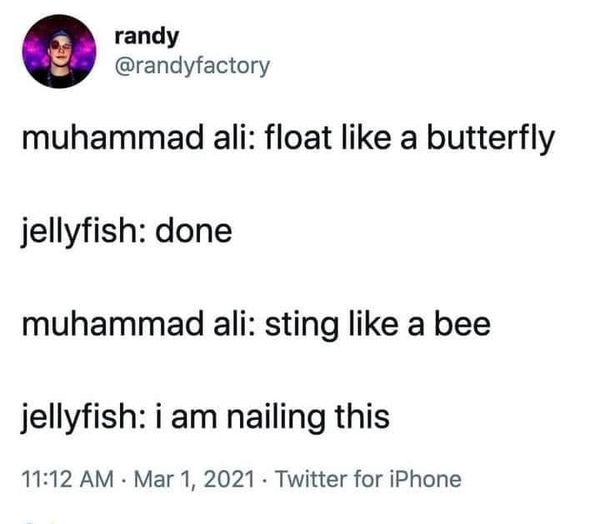600x524 pixels.
Task: Open the @randyfactory handle
Action: coord(192,66)
